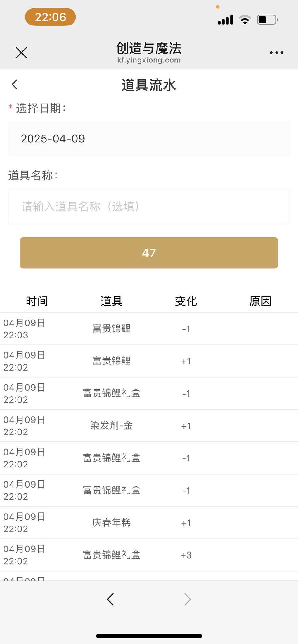Screen dimensions: 298x644
Task: Click the gold button labeled 47
Action: click(x=149, y=253)
